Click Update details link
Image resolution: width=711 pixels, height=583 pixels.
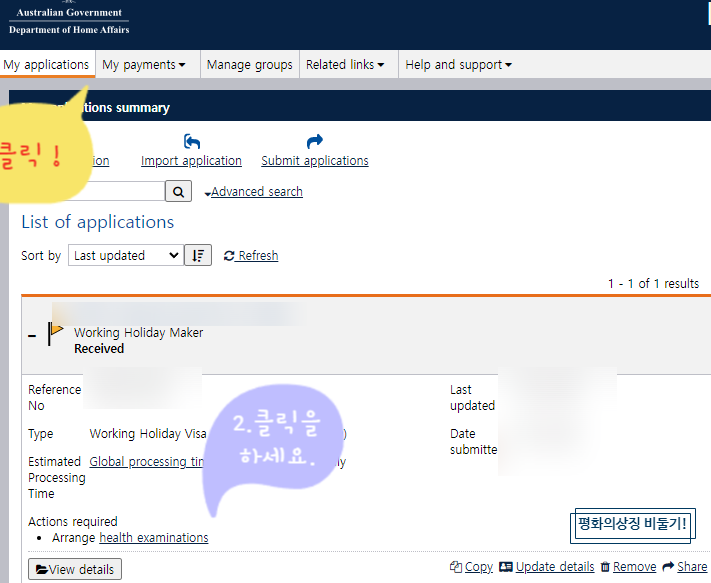pyautogui.click(x=555, y=567)
